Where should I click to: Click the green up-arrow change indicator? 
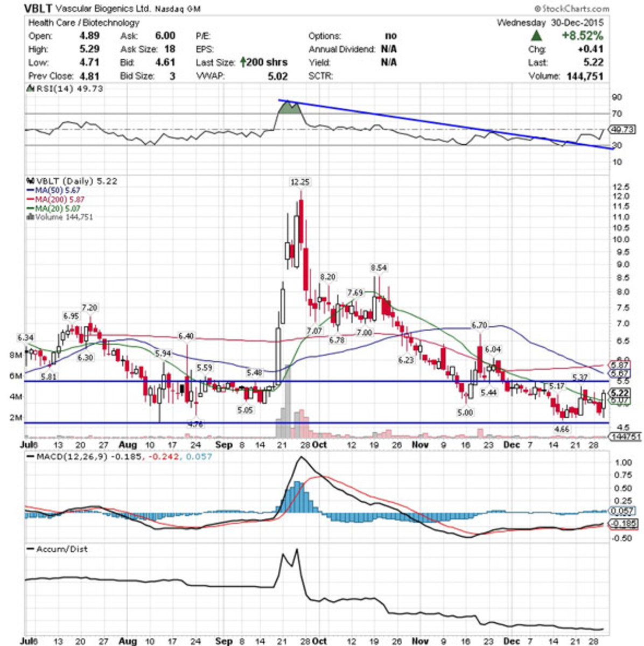536,36
